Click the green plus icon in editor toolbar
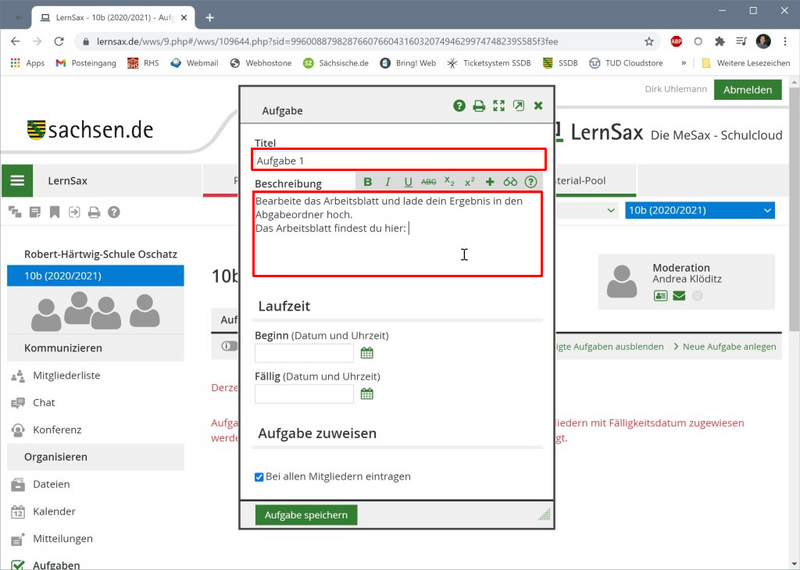Image resolution: width=800 pixels, height=570 pixels. [x=490, y=182]
